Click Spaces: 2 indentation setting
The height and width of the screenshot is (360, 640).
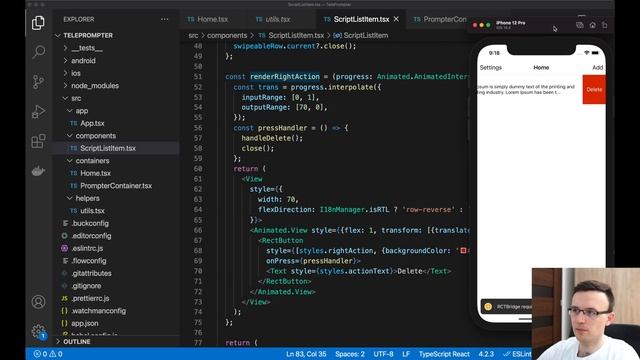(350, 354)
